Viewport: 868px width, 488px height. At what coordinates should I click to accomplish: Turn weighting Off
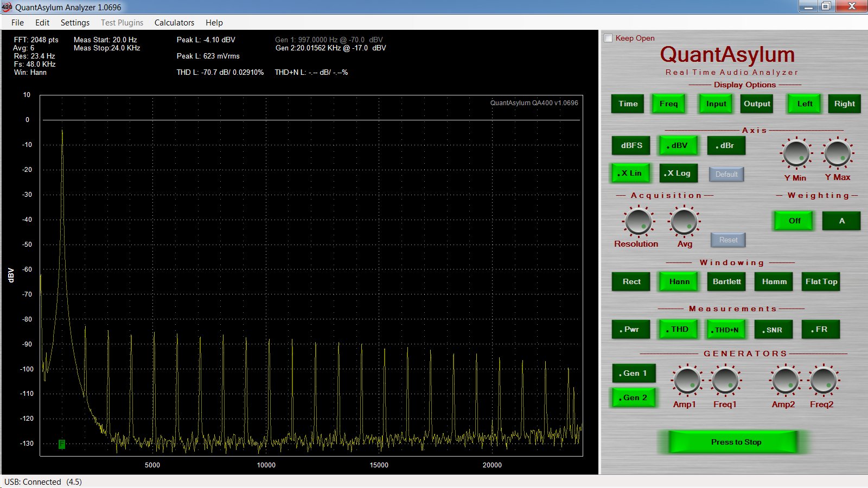tap(794, 221)
